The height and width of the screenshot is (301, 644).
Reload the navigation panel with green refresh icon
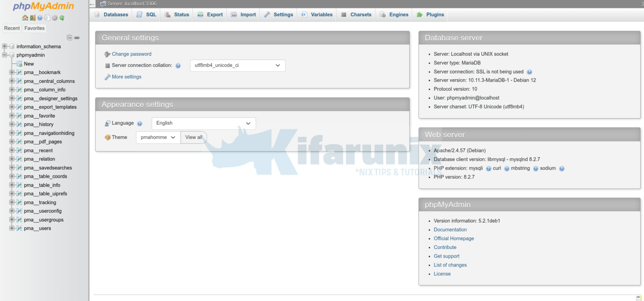tap(62, 18)
